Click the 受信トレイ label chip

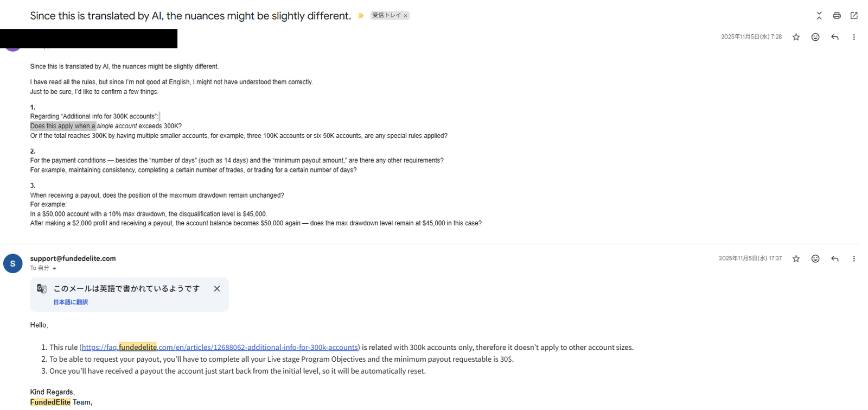[386, 16]
